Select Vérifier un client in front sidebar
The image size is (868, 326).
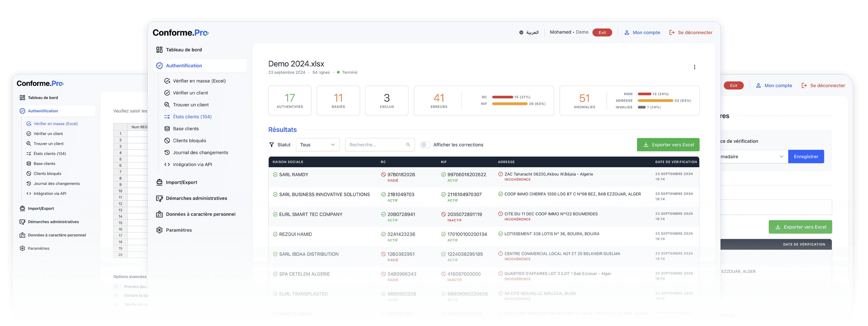pyautogui.click(x=190, y=93)
